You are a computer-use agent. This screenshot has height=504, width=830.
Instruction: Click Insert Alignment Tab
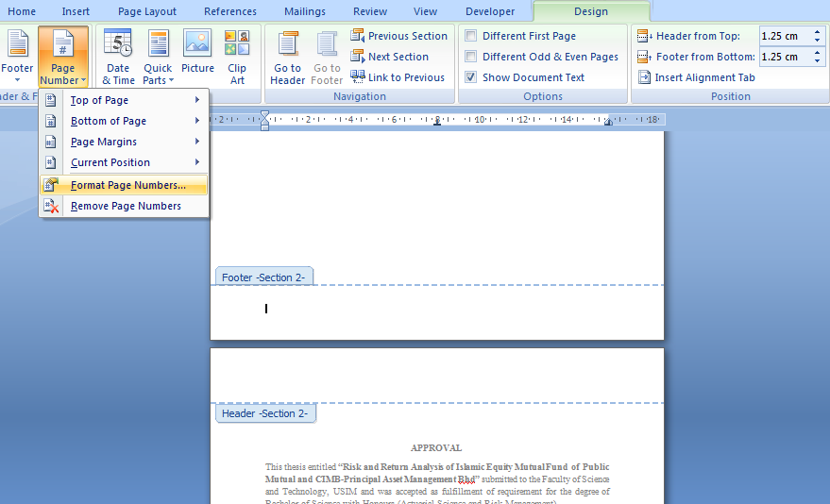[696, 77]
